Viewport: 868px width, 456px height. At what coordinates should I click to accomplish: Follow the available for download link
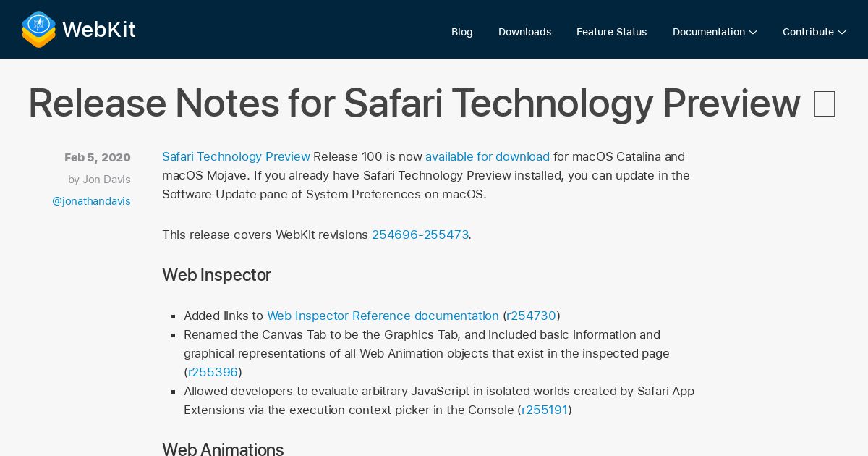tap(487, 156)
